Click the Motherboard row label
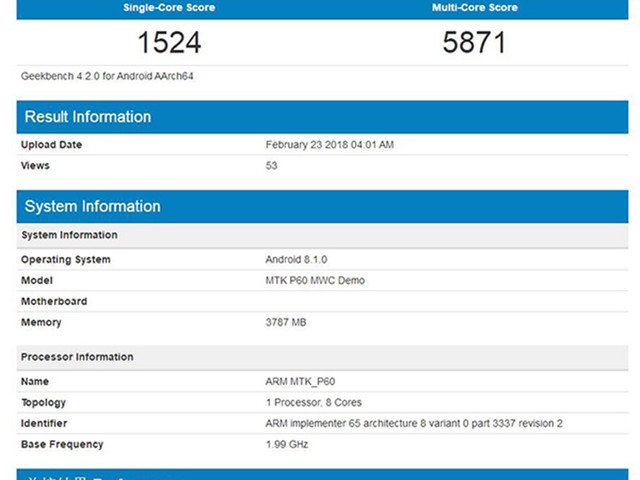This screenshot has width=640, height=480. (x=54, y=302)
